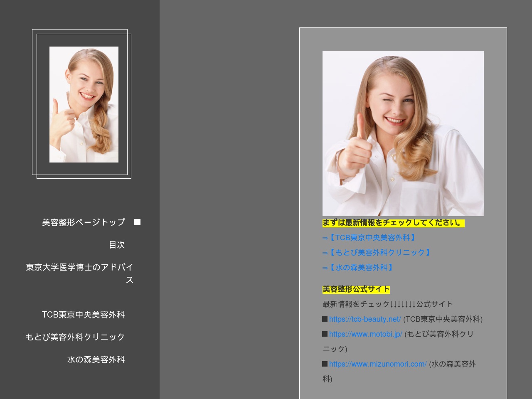Follow ⇒【TCB東京中央美容外科】 link
The height and width of the screenshot is (399, 532).
click(x=369, y=238)
